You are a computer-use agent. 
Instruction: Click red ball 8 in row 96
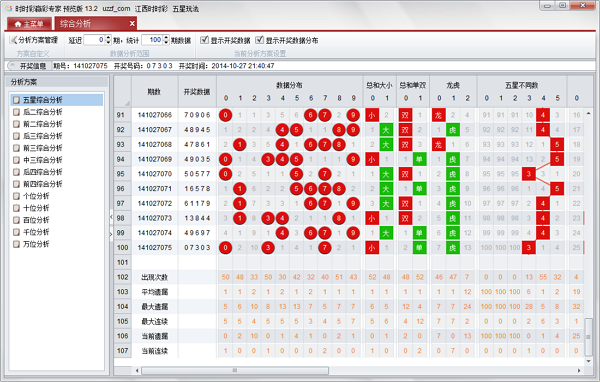339,189
